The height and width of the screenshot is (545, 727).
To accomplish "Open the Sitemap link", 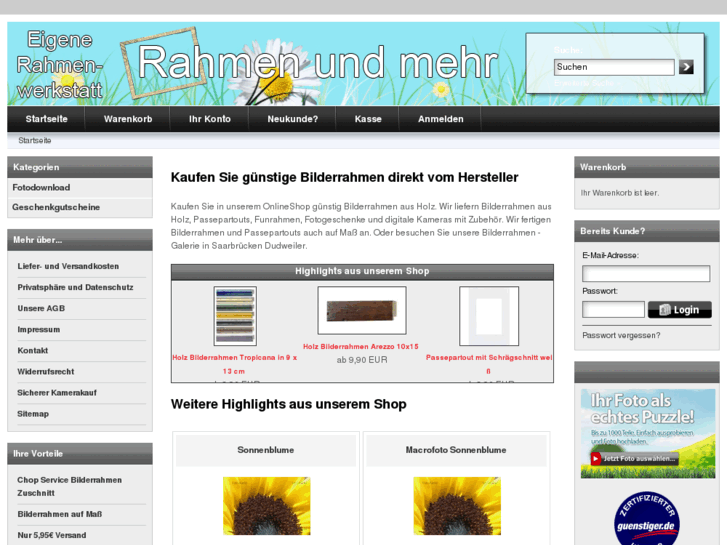I will coord(33,414).
